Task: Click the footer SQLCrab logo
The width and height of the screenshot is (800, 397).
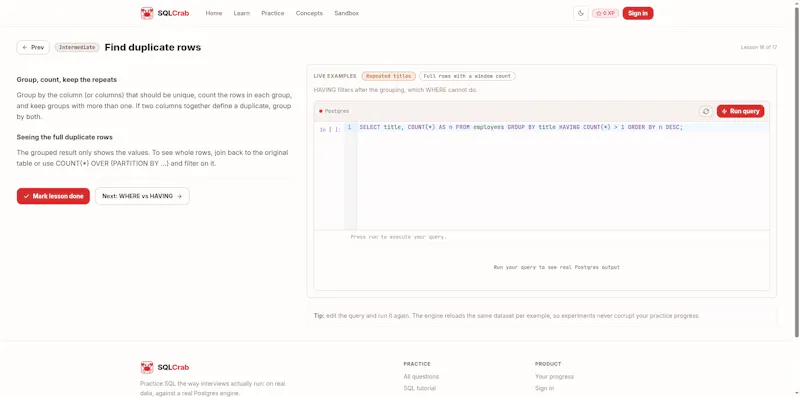Action: (165, 367)
